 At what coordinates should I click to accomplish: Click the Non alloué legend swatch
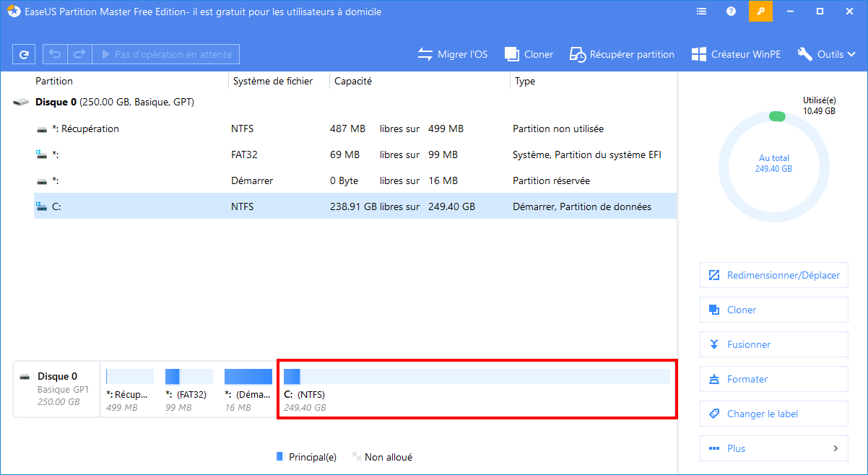(x=356, y=457)
